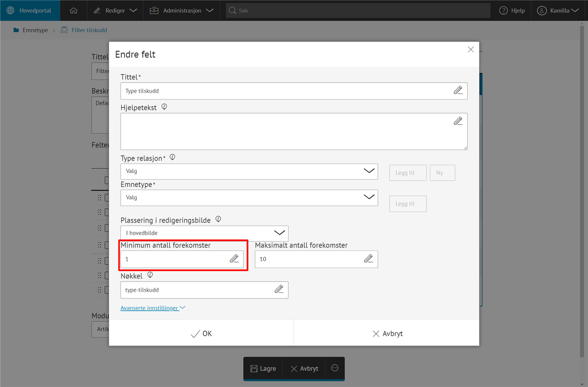The image size is (588, 387).
Task: Click the more options icon beside Avbryt
Action: tap(335, 368)
